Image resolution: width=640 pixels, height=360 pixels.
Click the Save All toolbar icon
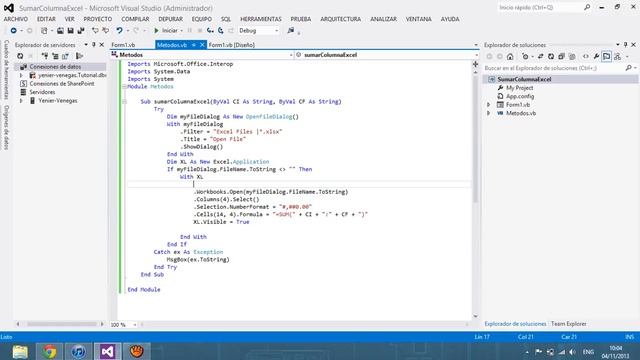pos(81,31)
